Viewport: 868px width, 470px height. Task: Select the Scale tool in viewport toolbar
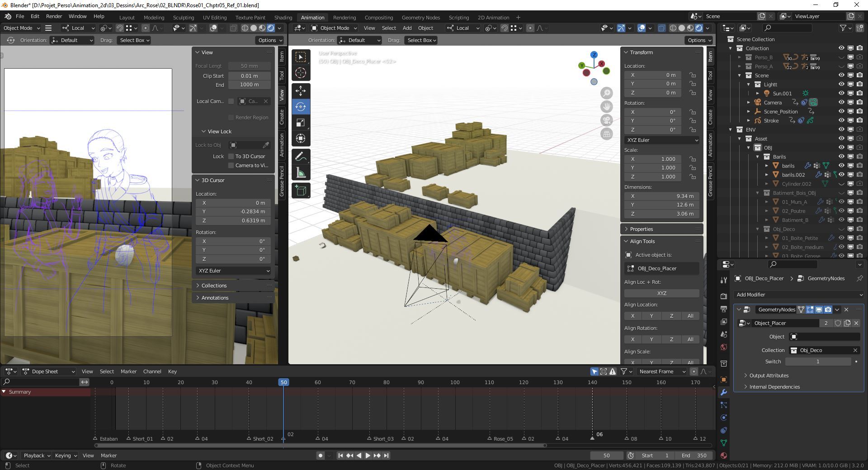click(x=301, y=122)
